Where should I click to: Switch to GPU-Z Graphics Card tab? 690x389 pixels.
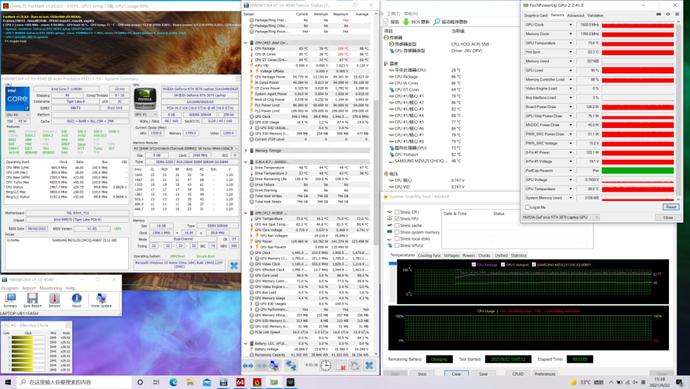tap(536, 15)
